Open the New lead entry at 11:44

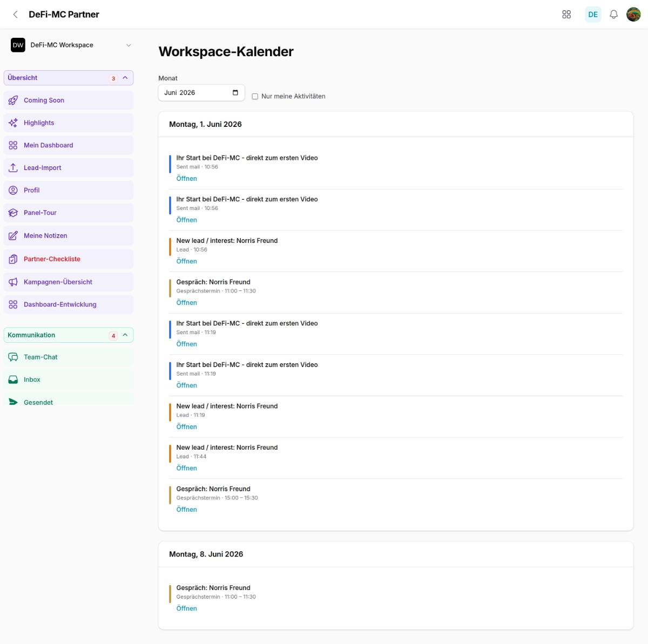coord(186,468)
